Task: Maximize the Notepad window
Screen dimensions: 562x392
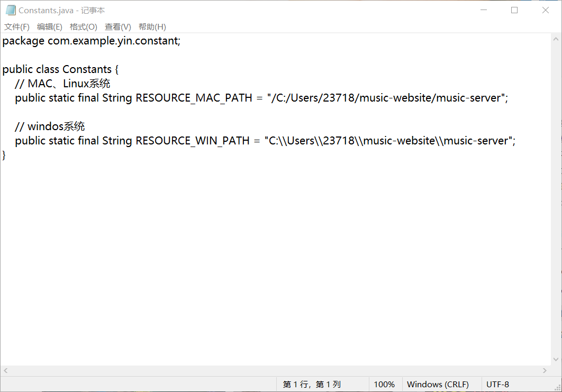Action: click(514, 10)
